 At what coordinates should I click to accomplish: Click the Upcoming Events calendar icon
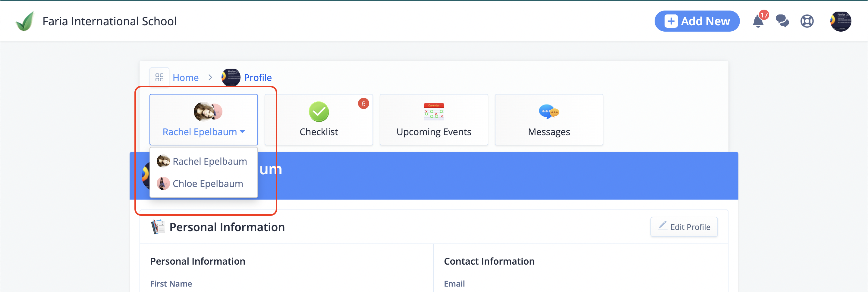coord(434,112)
